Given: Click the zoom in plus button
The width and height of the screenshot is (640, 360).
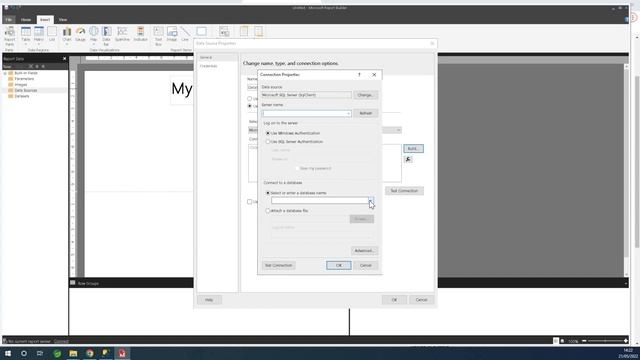Looking at the screenshot, I should coord(625,340).
